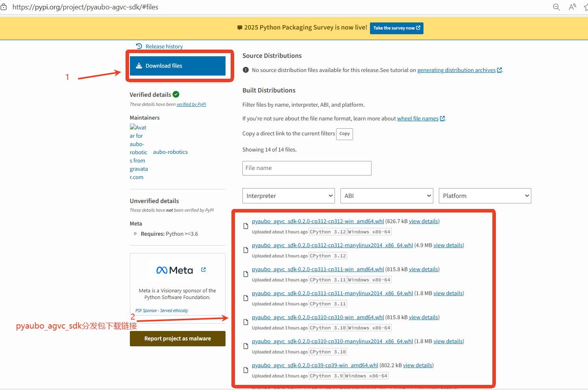Focus the File name filter field
588x390 pixels.
coord(307,168)
